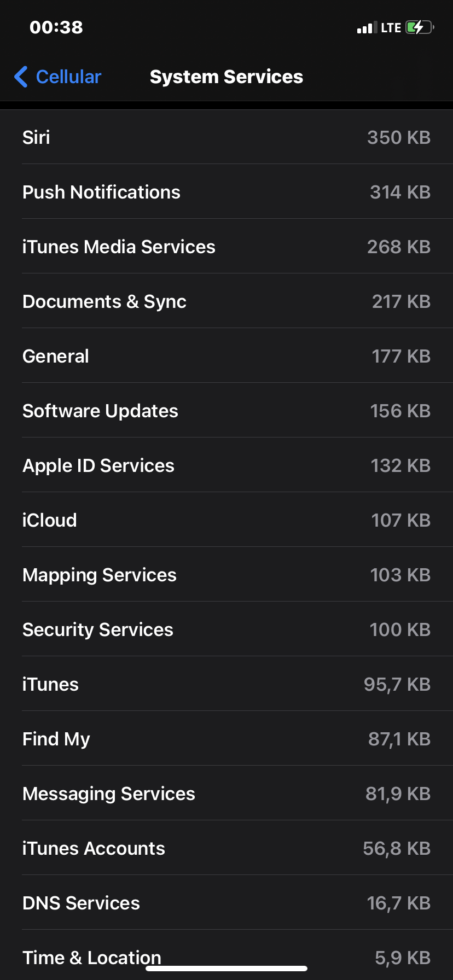453x980 pixels.
Task: Tap the cellular signal bars icon
Action: (367, 28)
